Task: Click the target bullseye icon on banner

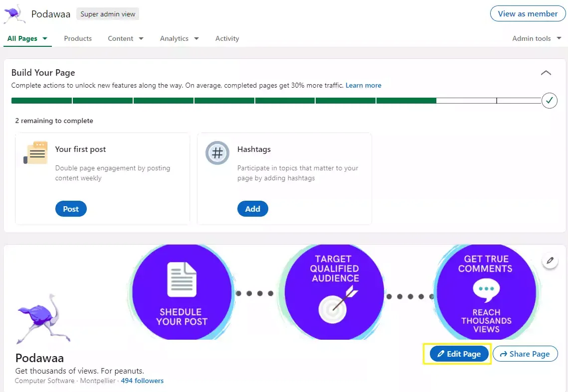Action: [x=337, y=304]
